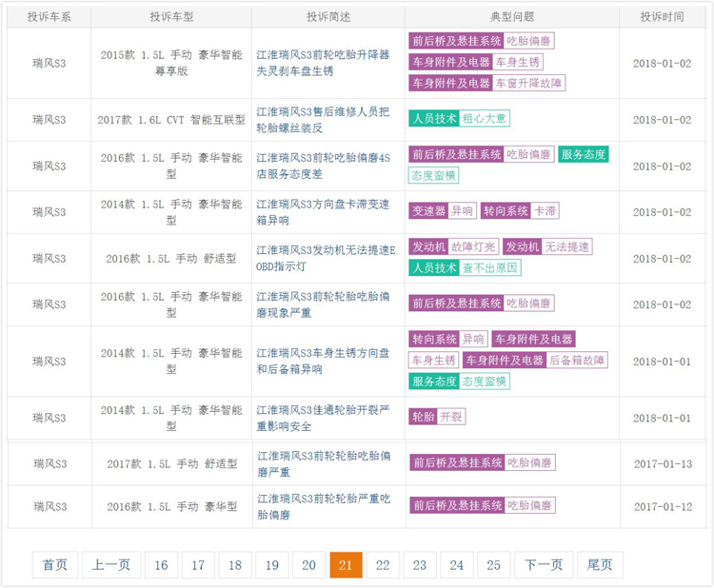Click the 人员技术 查不出原因 tag

tap(466, 267)
